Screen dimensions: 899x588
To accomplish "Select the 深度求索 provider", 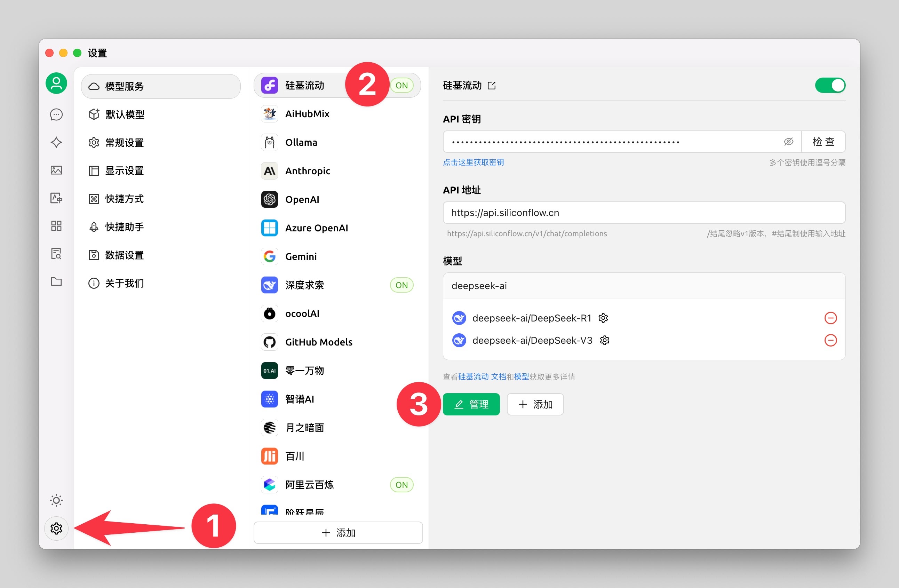I will (337, 285).
